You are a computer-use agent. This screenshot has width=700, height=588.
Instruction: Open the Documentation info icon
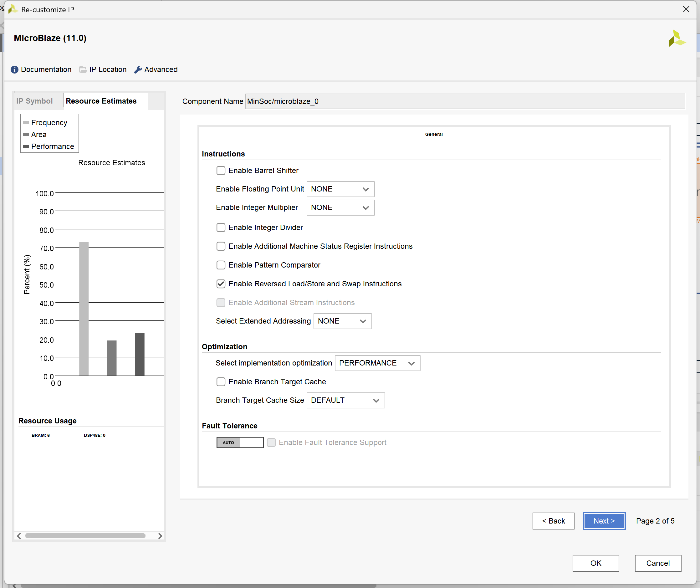[14, 70]
